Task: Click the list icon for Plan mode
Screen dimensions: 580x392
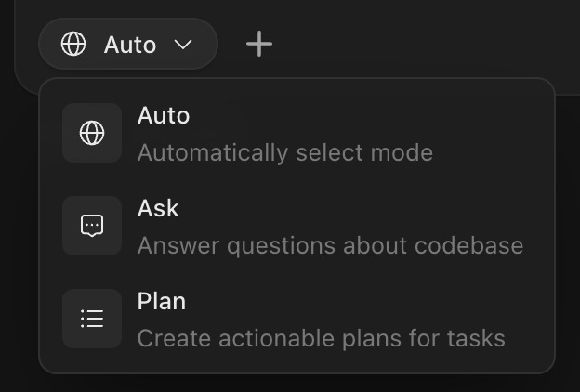Action: 92,319
